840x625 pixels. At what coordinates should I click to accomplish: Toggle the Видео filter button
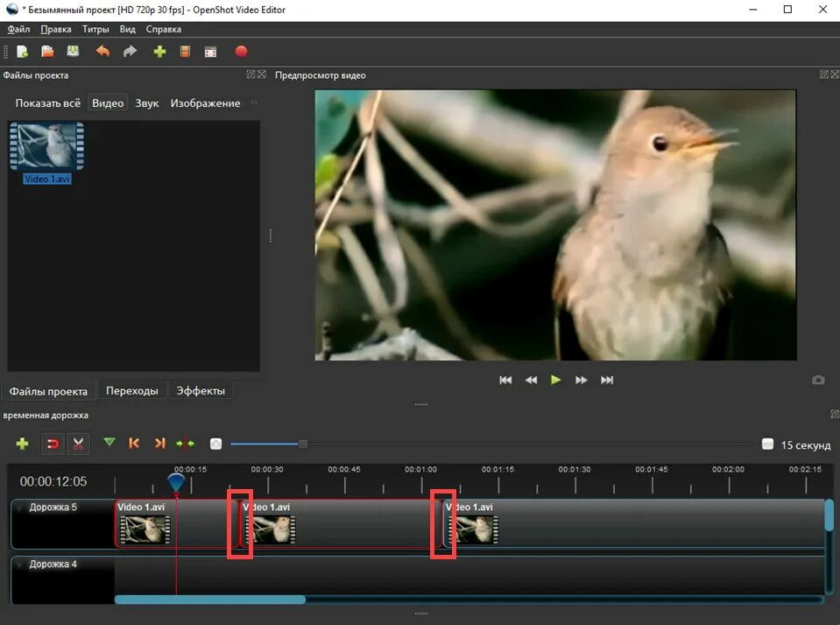pos(108,103)
